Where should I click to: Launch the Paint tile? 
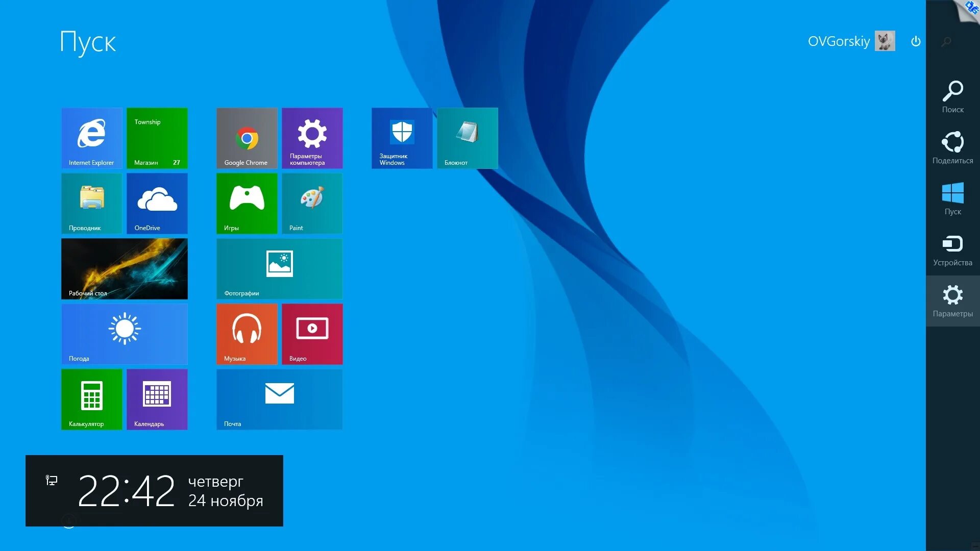point(312,204)
